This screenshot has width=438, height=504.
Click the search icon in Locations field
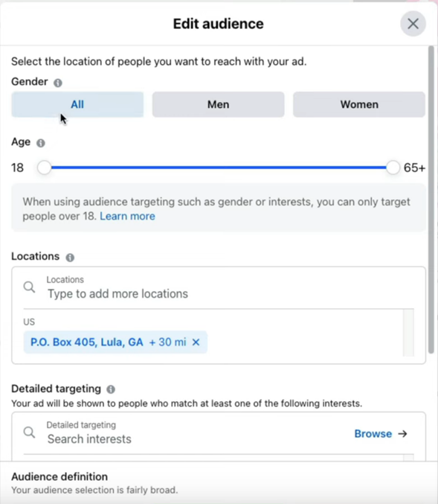pyautogui.click(x=29, y=287)
